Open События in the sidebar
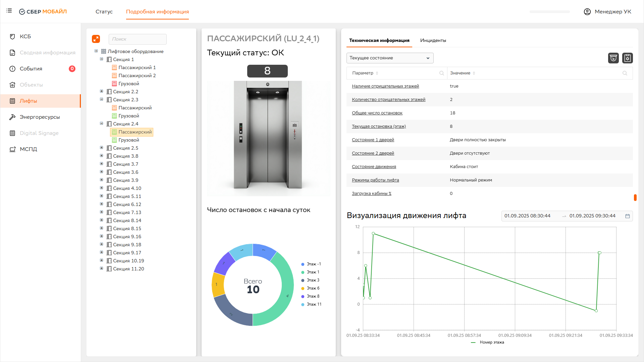The height and width of the screenshot is (362, 644). coord(31,69)
